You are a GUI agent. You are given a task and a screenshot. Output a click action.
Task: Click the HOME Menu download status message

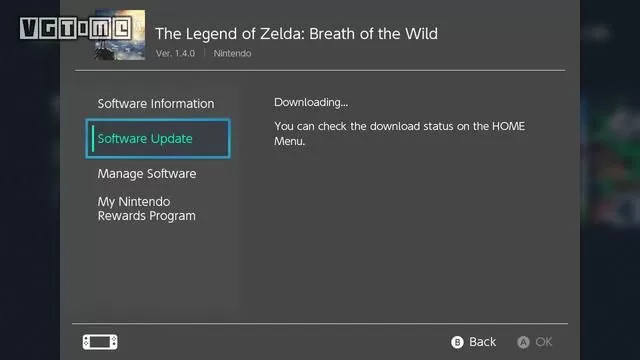[x=400, y=133]
